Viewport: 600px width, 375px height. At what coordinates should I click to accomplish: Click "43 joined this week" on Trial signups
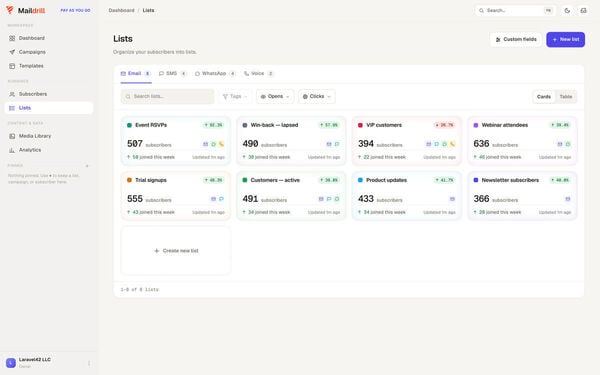coord(151,212)
